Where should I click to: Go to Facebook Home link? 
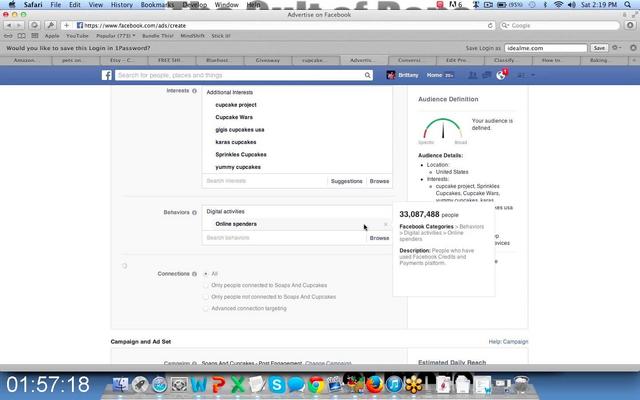coord(434,75)
